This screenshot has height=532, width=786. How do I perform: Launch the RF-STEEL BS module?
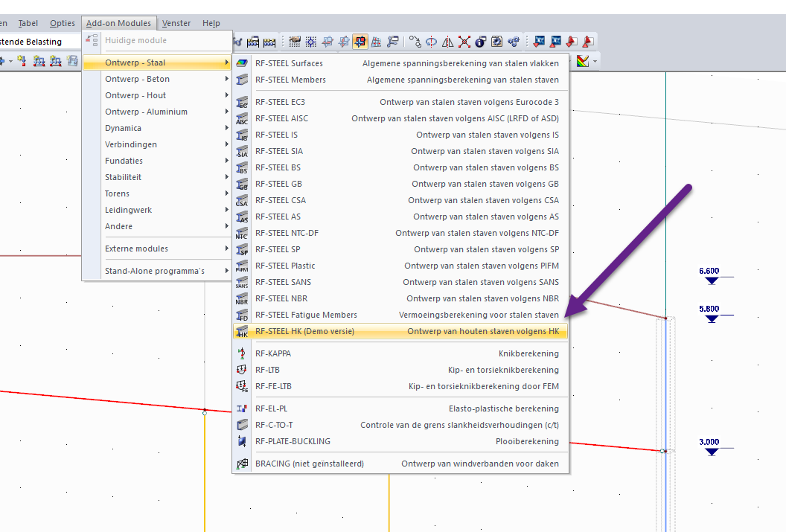[400, 168]
